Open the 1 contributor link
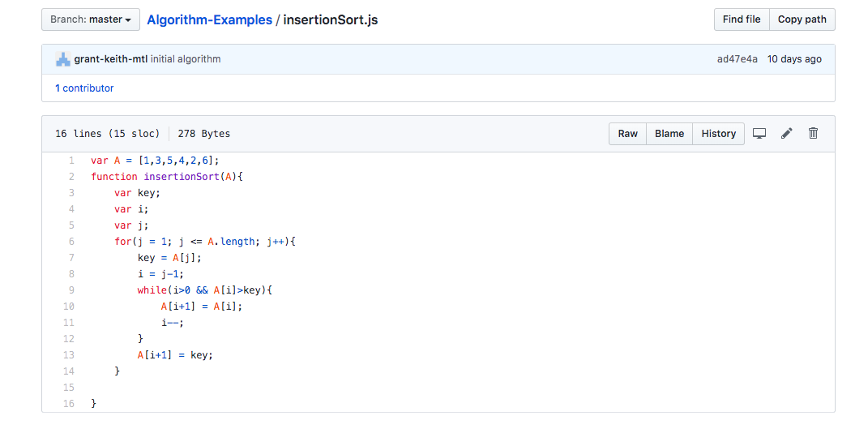Viewport: 868px width, 429px height. click(x=84, y=88)
